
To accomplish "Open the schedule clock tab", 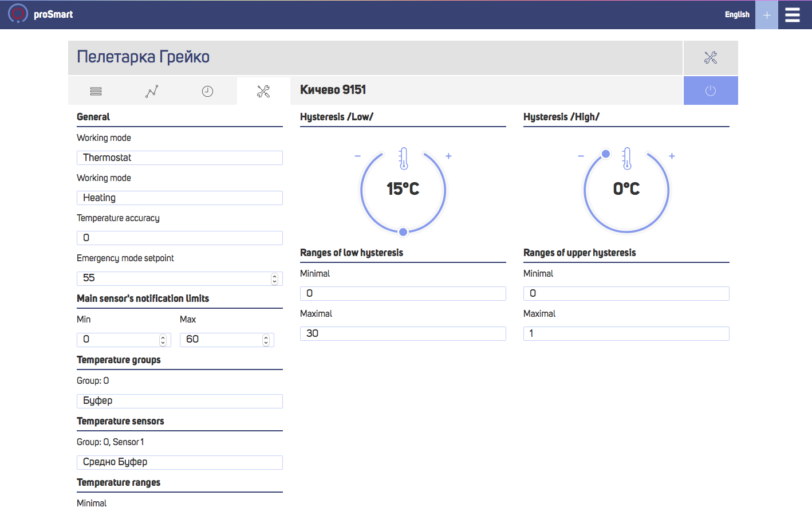I will (x=207, y=92).
